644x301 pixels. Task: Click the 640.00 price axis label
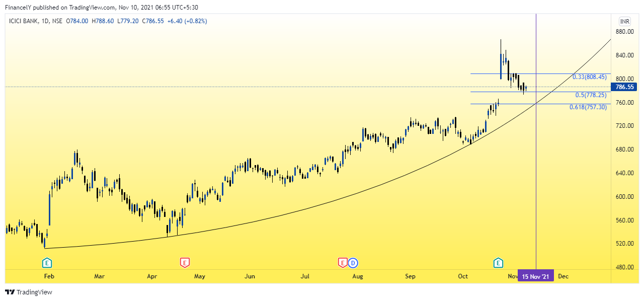pyautogui.click(x=624, y=173)
